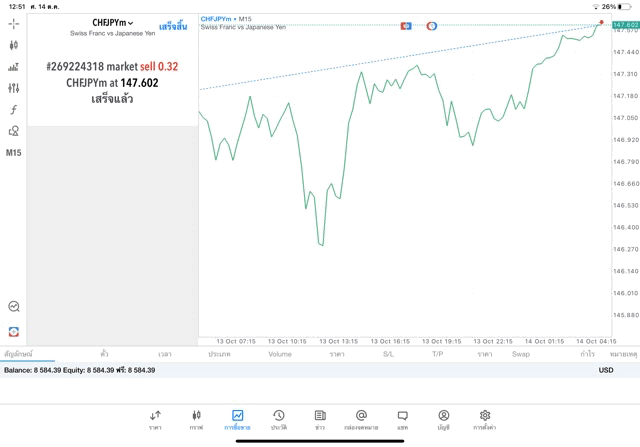Open the Quotes tab (ราคา)

pos(155,420)
